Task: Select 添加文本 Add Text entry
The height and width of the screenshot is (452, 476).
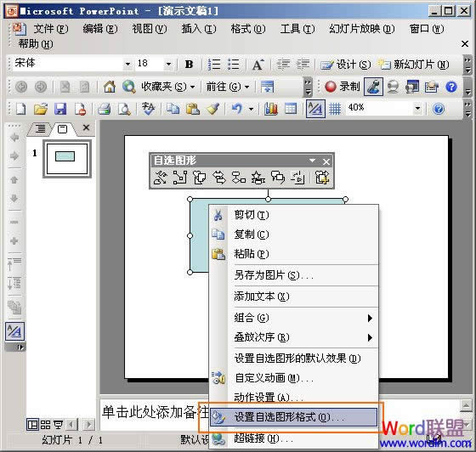Action: tap(293, 296)
